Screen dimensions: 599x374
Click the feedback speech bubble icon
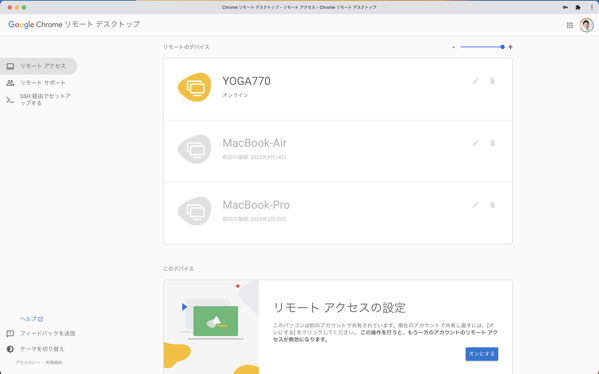(10, 334)
